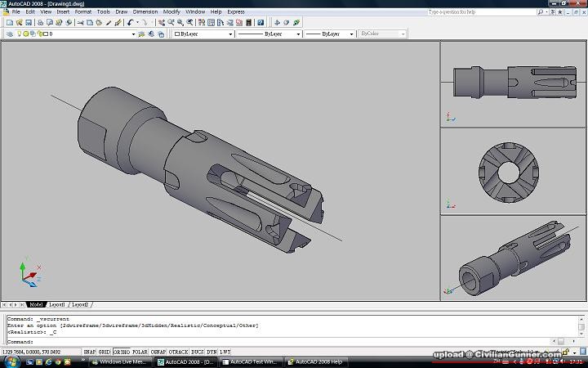The image size is (588, 368).
Task: Toggle ORTHO mode in the status bar
Action: click(x=121, y=351)
